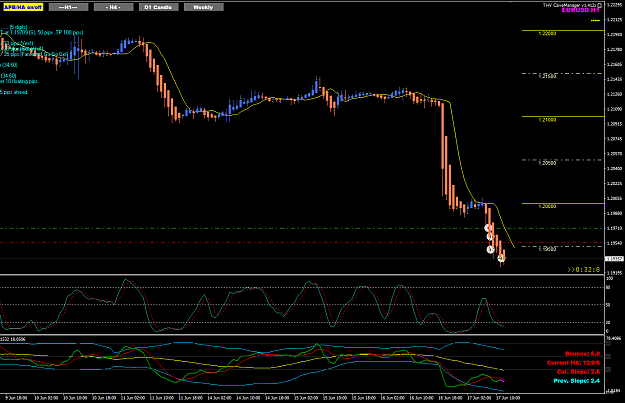Switch chart to the H4 timeframe button

pos(114,7)
